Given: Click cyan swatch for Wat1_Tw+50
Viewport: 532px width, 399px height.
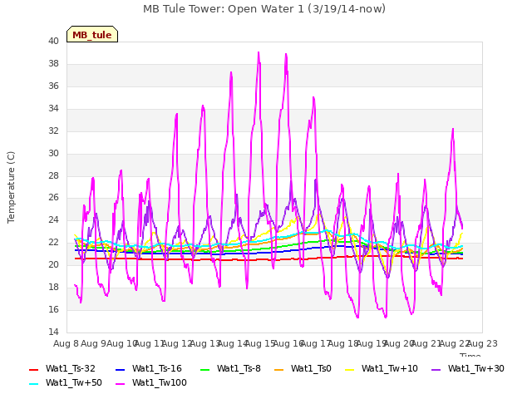Looking at the screenshot, I should click(x=33, y=384).
